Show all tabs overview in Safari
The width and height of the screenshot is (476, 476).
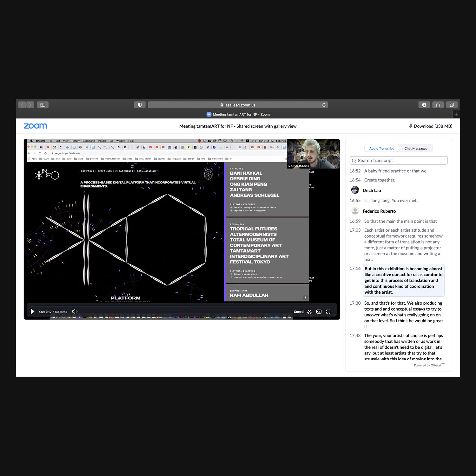(x=452, y=105)
